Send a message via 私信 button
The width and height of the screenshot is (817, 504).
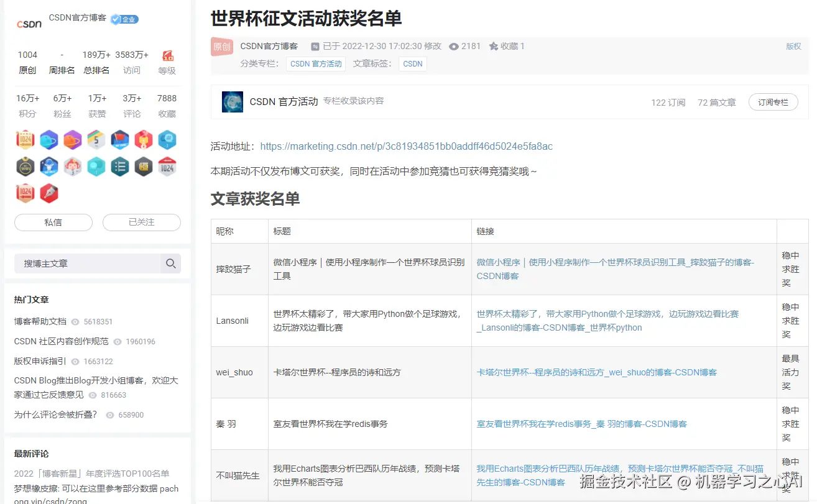coord(53,222)
